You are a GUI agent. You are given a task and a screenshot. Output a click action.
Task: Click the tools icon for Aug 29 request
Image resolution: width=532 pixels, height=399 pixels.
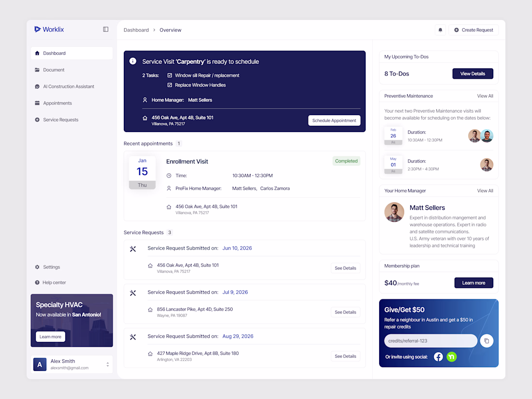133,337
